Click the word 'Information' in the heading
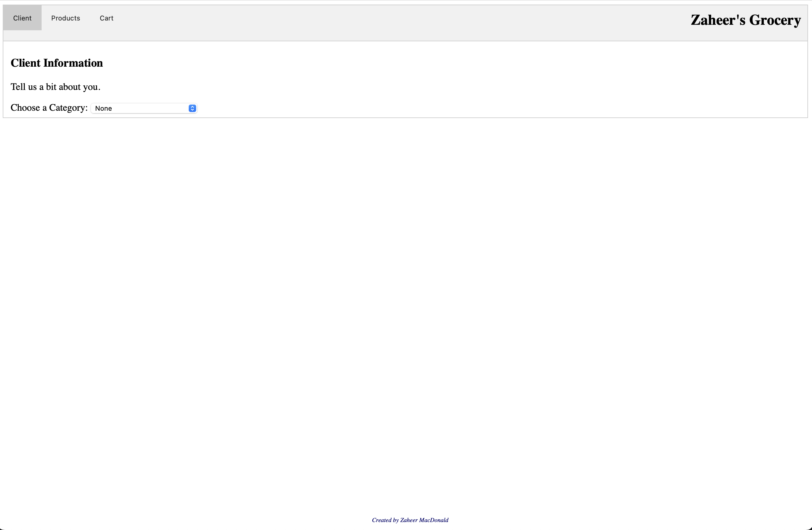 click(x=73, y=63)
